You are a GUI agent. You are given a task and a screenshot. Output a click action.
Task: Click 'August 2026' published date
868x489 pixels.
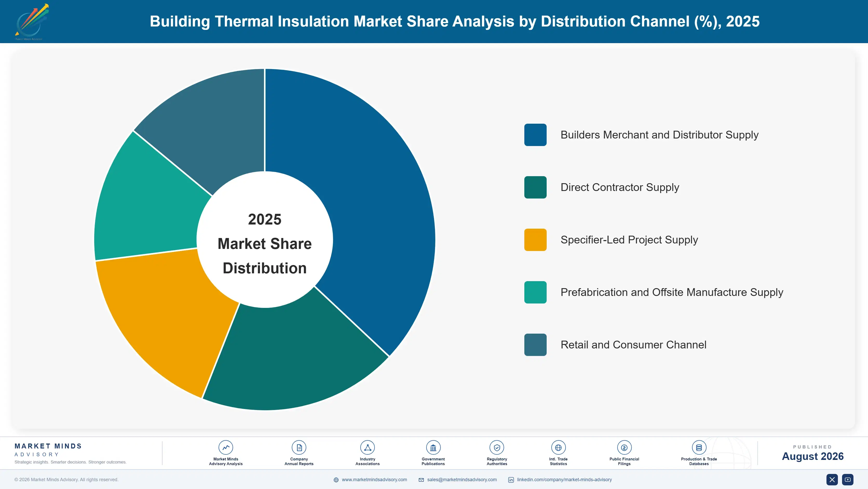[812, 456]
